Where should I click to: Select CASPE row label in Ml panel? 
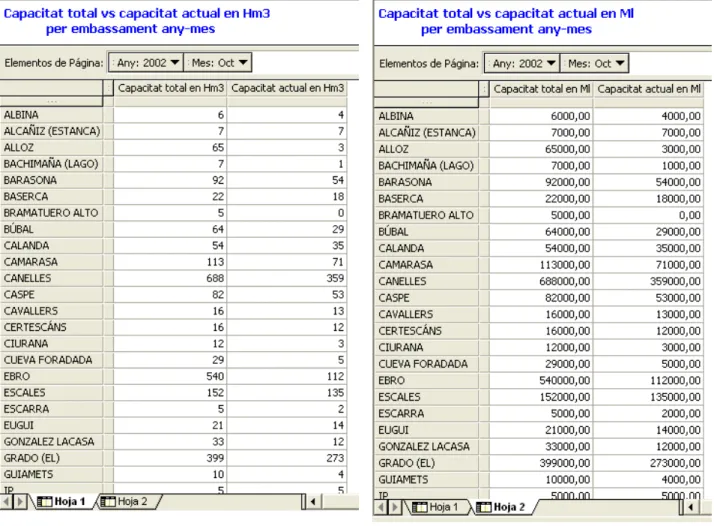point(426,298)
